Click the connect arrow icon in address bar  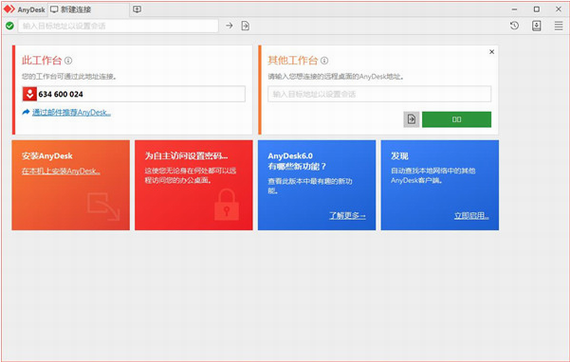point(229,26)
